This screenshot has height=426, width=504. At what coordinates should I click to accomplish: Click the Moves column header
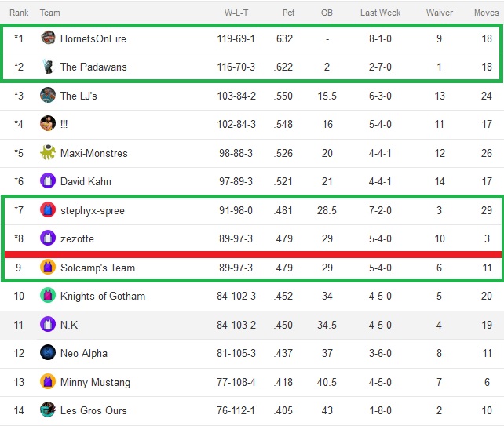pyautogui.click(x=486, y=13)
